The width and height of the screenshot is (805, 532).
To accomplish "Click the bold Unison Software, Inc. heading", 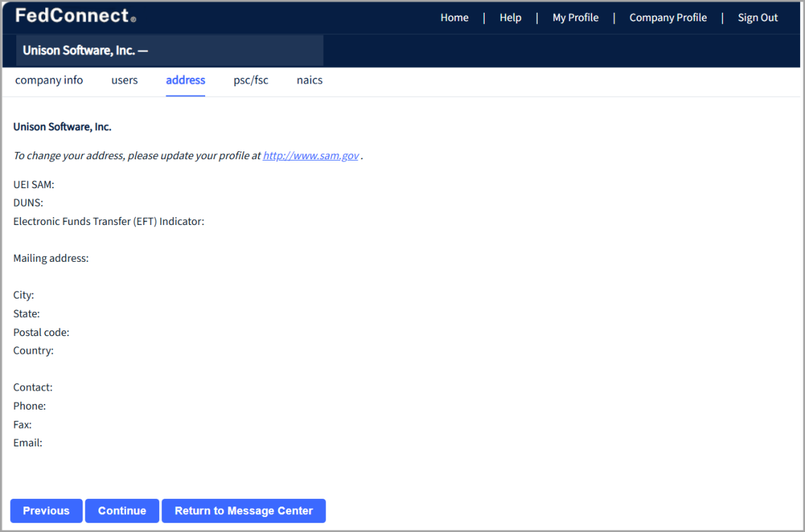I will (62, 127).
